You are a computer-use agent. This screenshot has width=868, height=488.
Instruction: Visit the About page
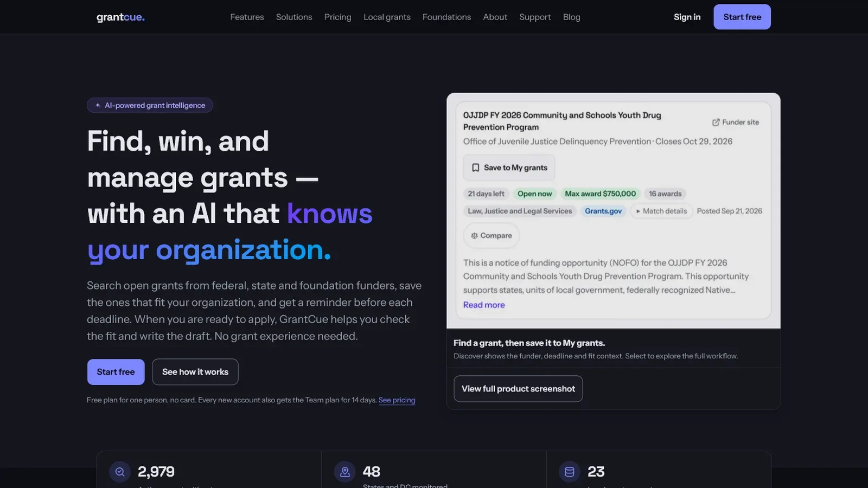(x=495, y=17)
